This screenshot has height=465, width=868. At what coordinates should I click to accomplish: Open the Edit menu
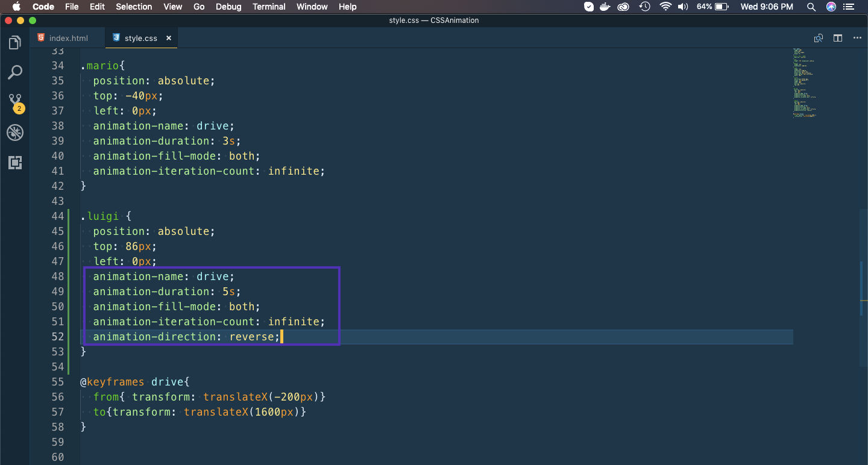(97, 7)
